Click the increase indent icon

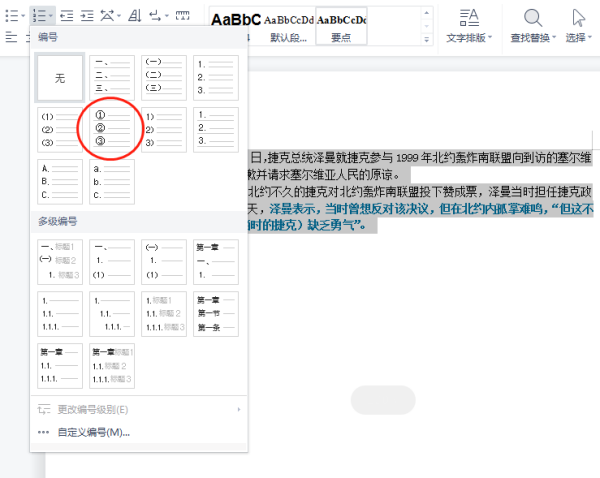click(x=87, y=16)
